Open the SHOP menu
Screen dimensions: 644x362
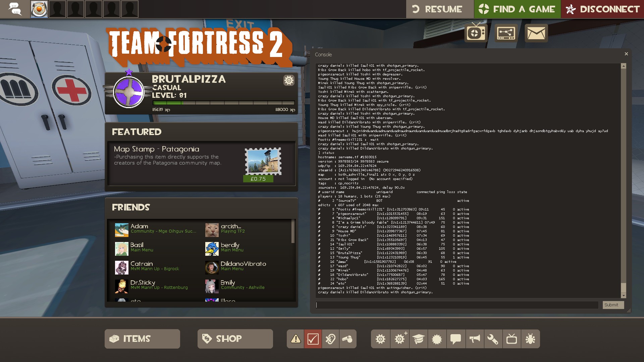tap(235, 339)
